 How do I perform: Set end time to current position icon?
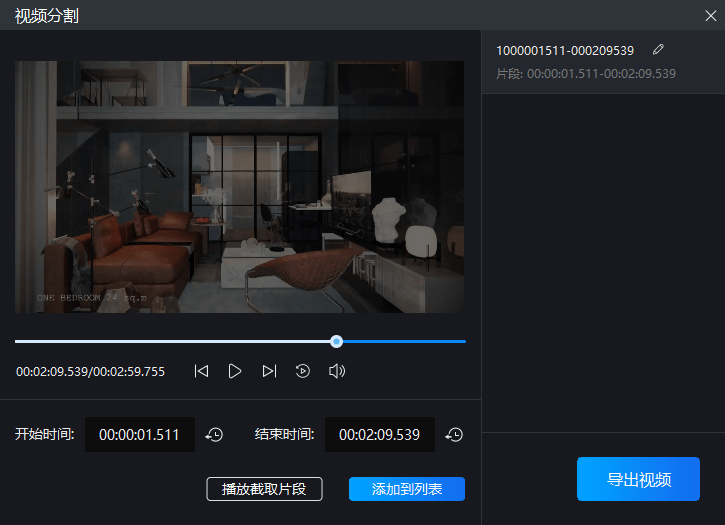tap(454, 435)
